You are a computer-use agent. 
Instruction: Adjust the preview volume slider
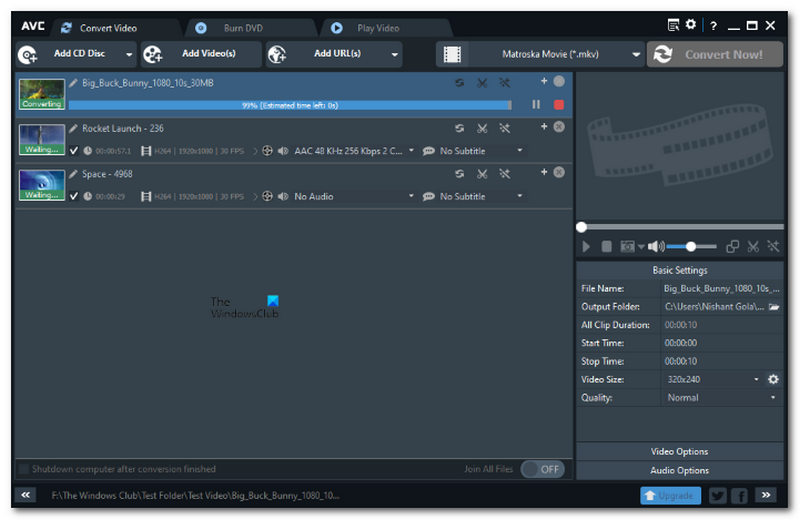click(690, 246)
